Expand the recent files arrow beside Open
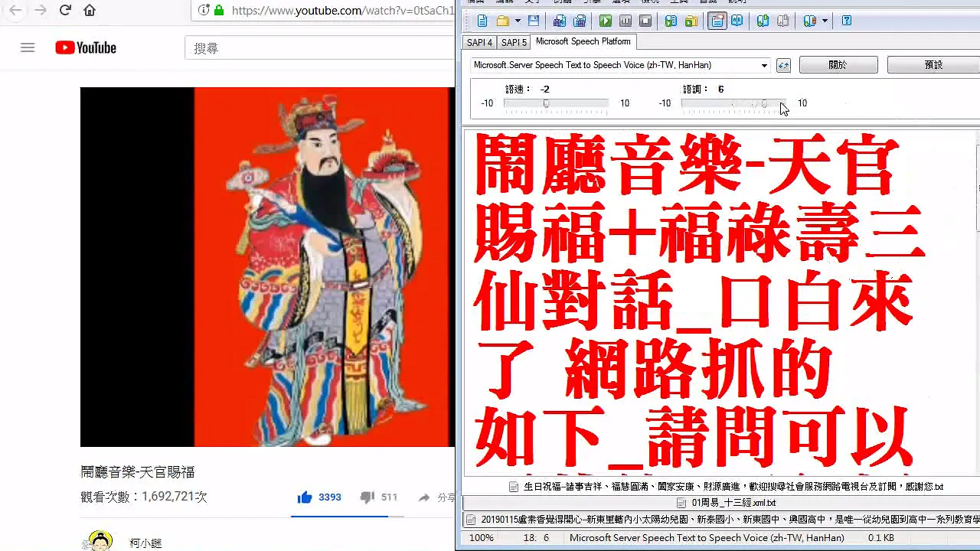Image resolution: width=980 pixels, height=551 pixels. click(518, 21)
